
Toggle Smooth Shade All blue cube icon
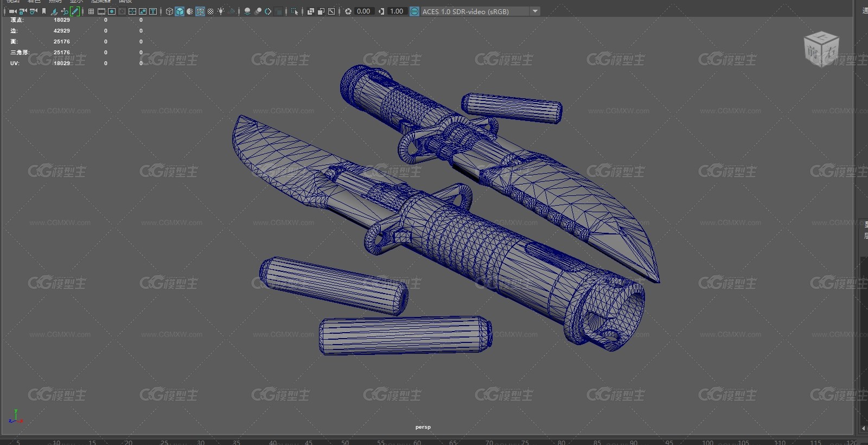(180, 11)
